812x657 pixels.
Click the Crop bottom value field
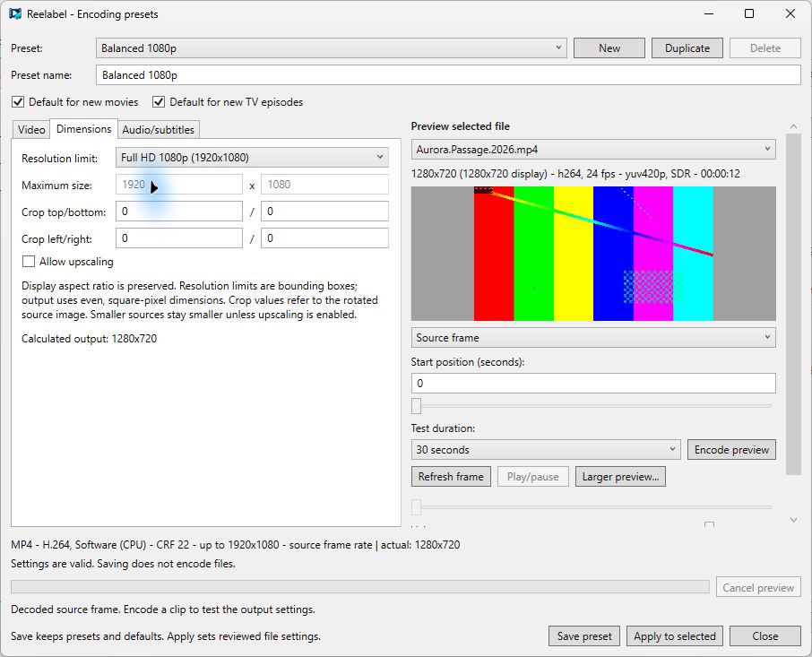[x=324, y=212]
